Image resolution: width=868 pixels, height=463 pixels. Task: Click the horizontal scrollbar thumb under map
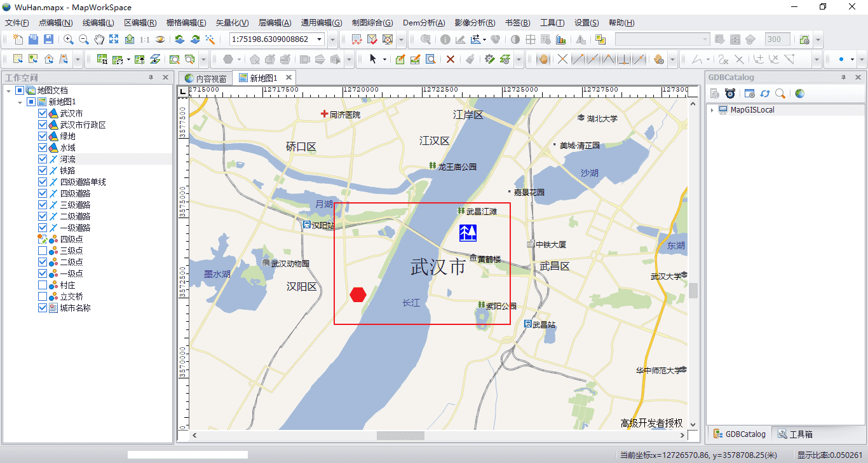point(400,436)
